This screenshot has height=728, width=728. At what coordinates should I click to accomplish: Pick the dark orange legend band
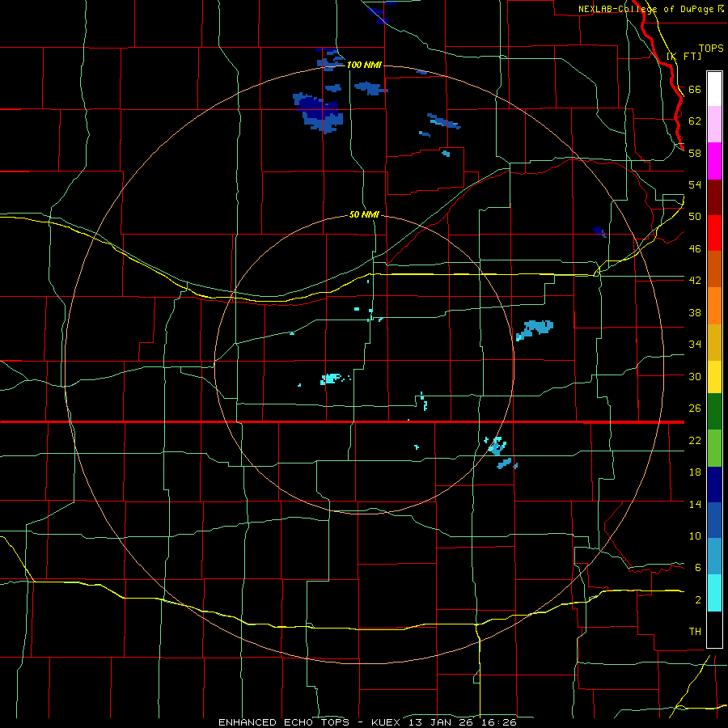coord(714,269)
